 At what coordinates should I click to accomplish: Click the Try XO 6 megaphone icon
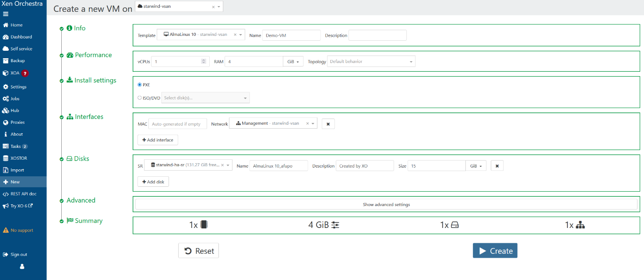click(6, 206)
